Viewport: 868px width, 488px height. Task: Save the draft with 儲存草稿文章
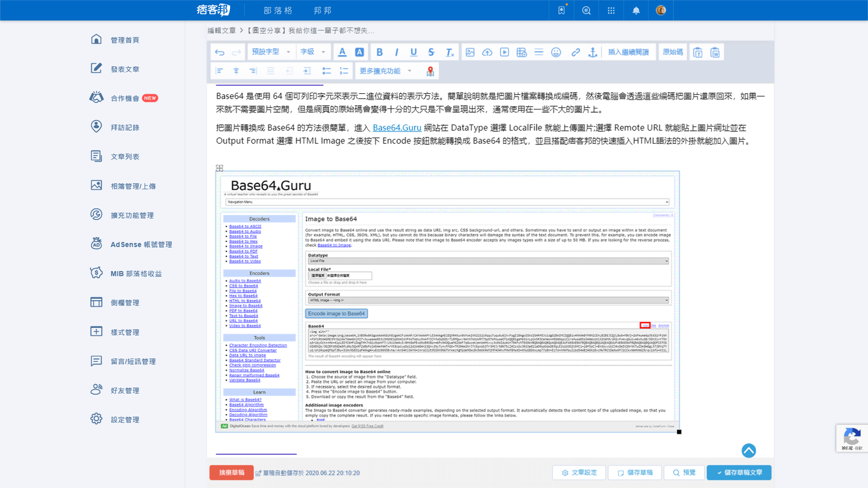tap(739, 472)
